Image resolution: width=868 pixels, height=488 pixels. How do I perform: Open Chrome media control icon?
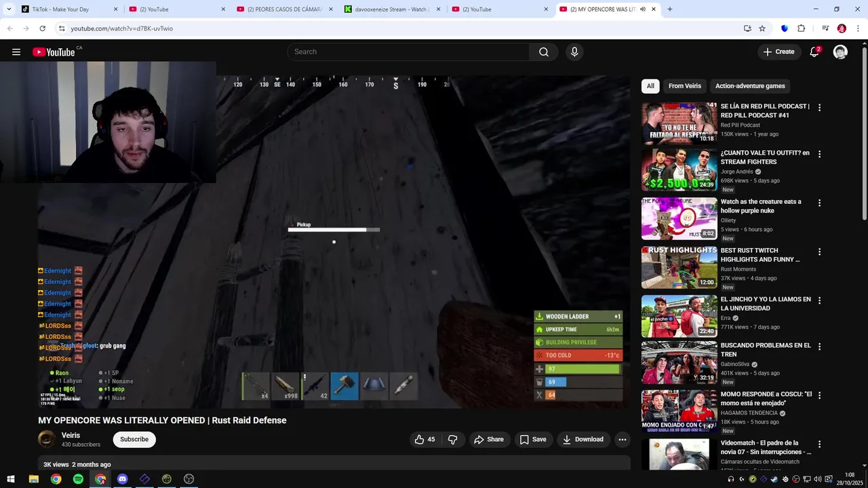click(825, 28)
